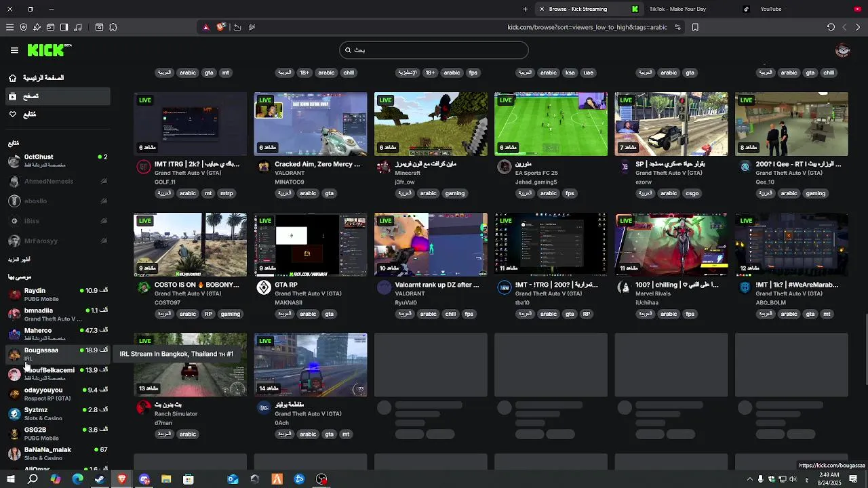This screenshot has width=868, height=488.
Task: Click the mtrp tag under GOLF_11 stream
Action: pyautogui.click(x=226, y=193)
